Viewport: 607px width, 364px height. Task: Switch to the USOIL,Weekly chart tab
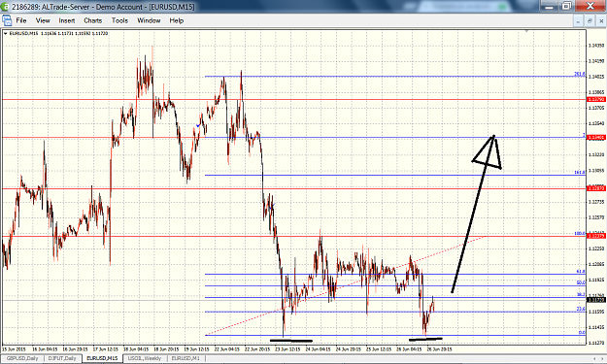[145, 358]
